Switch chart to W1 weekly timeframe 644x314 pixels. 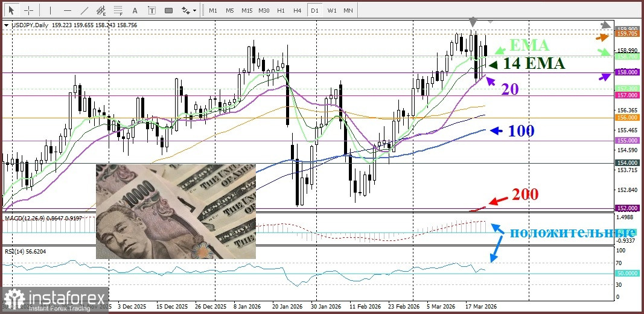[332, 10]
